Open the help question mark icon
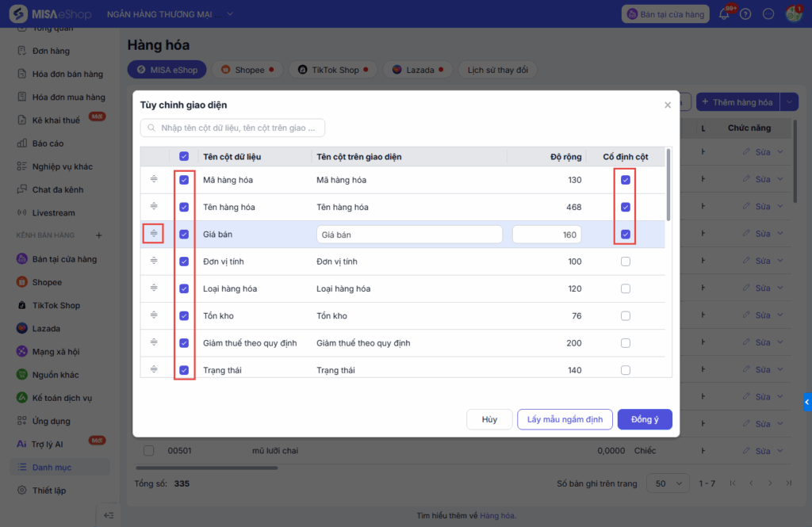Screen dimensions: 812x527 pyautogui.click(x=745, y=14)
